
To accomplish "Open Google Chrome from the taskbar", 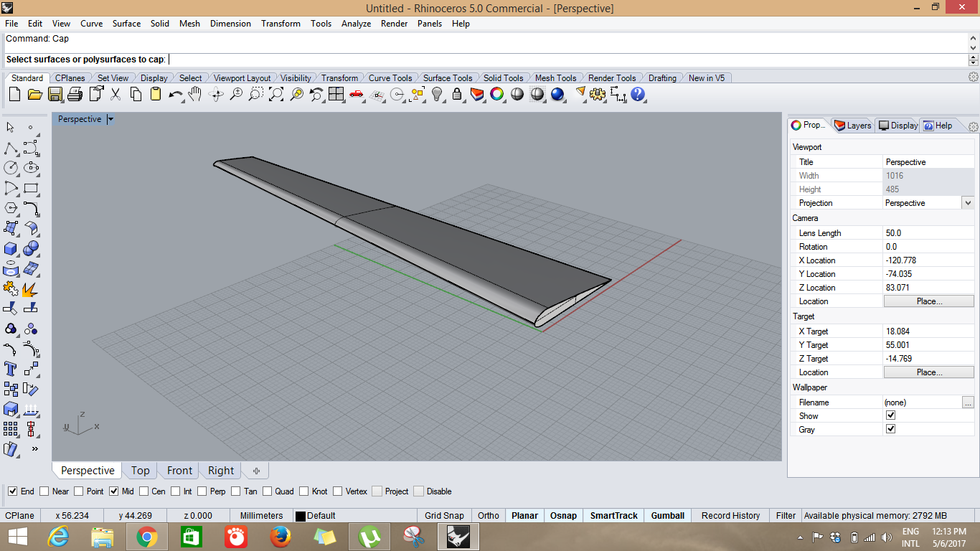I will point(146,537).
